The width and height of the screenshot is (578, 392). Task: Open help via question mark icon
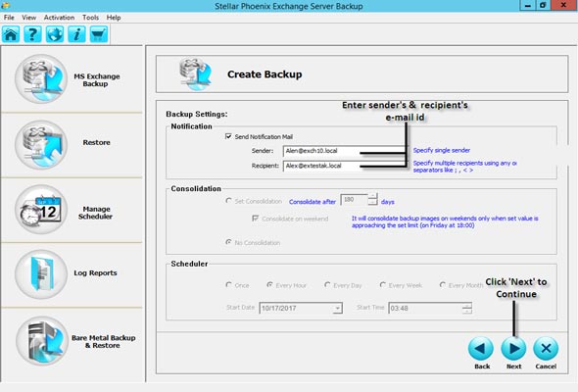[32, 34]
